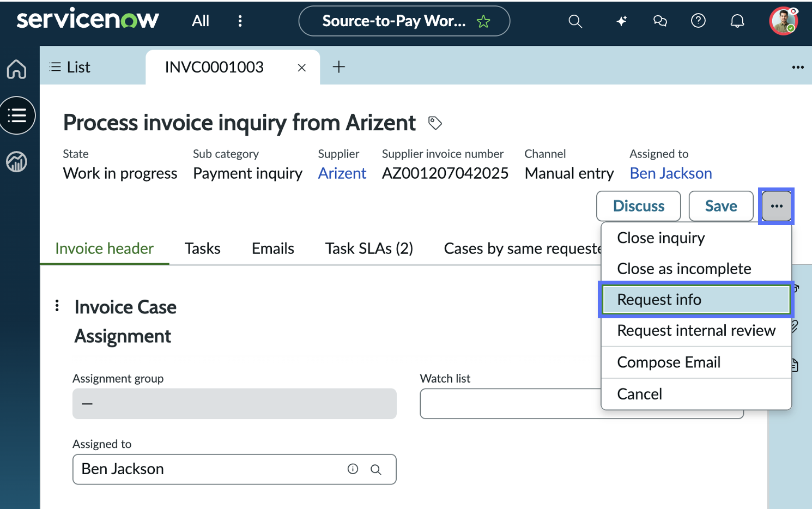Open Invoice Case section options dots
The height and width of the screenshot is (509, 812).
pos(57,306)
